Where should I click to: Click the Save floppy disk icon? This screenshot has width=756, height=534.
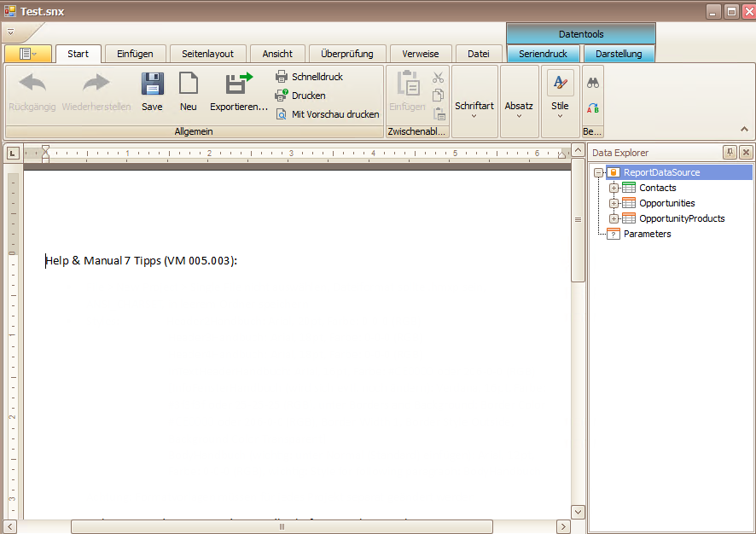[153, 84]
